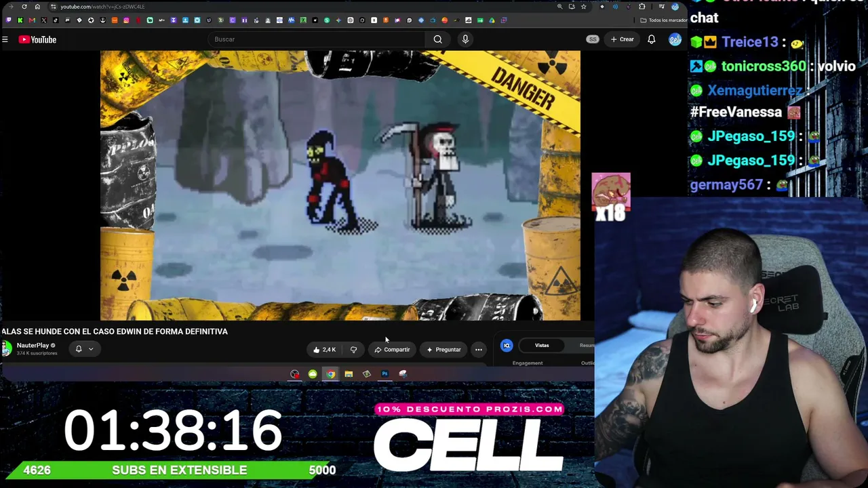Go to the Chrome home page button
The image size is (868, 488).
[x=37, y=7]
